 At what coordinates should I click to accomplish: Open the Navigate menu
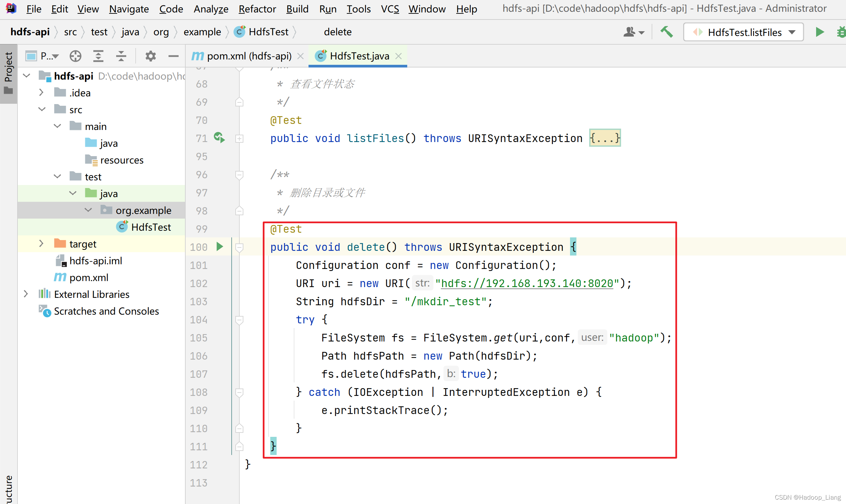[x=129, y=9]
